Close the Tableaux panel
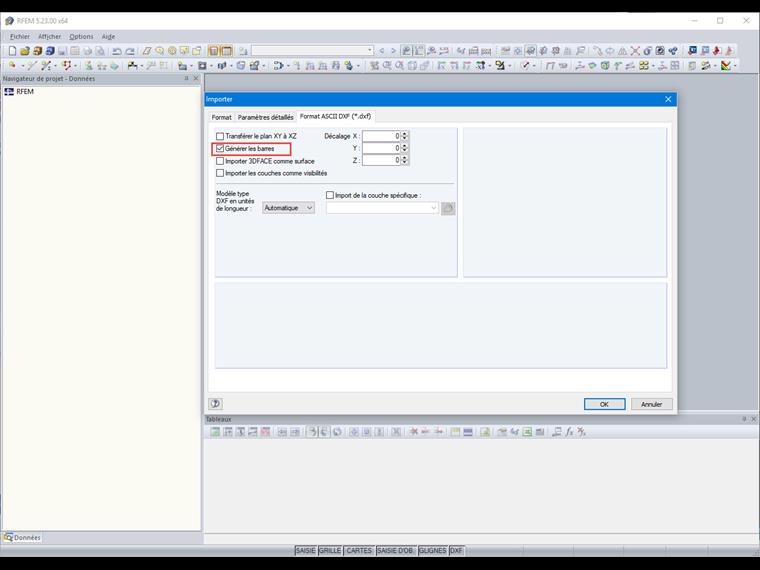The image size is (760, 570). pos(754,419)
